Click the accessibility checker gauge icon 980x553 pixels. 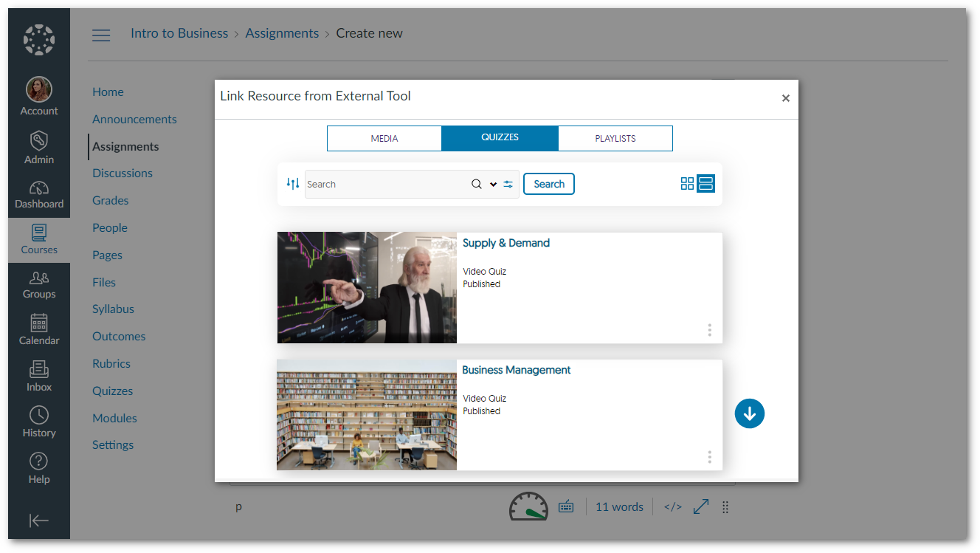click(528, 506)
